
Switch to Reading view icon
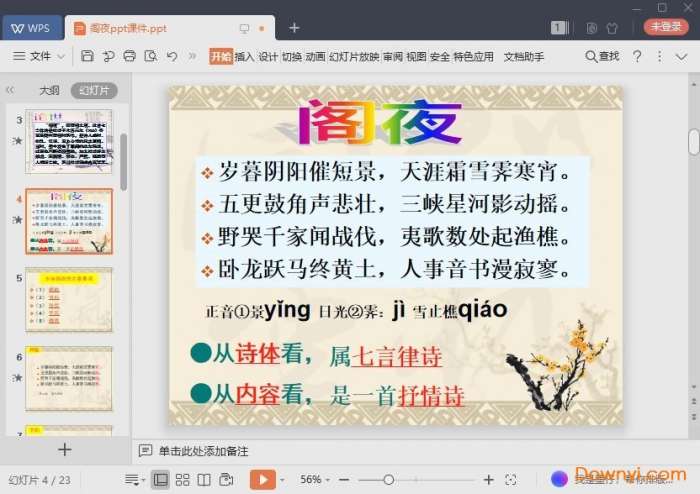coord(204,480)
